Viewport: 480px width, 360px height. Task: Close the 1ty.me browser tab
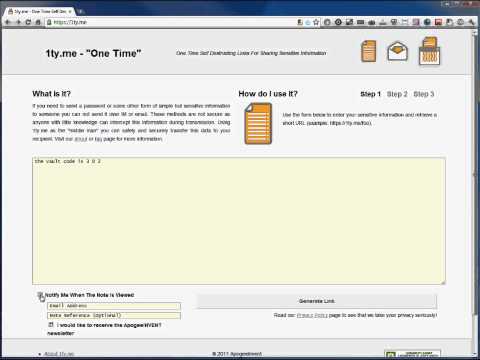point(70,11)
